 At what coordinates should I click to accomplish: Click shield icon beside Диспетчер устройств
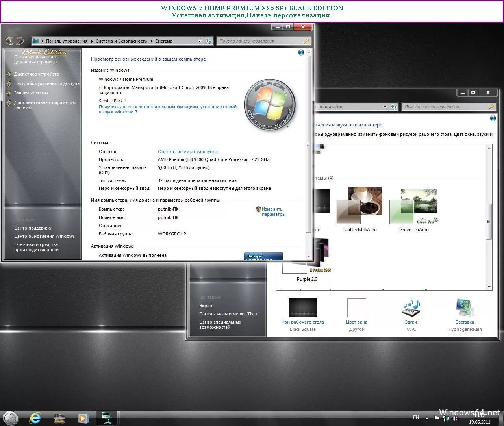click(9, 74)
